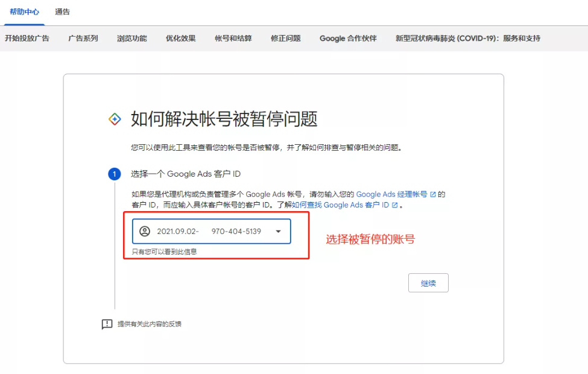
Task: Follow the Google Ads 经理帐号 link
Action: click(x=391, y=195)
